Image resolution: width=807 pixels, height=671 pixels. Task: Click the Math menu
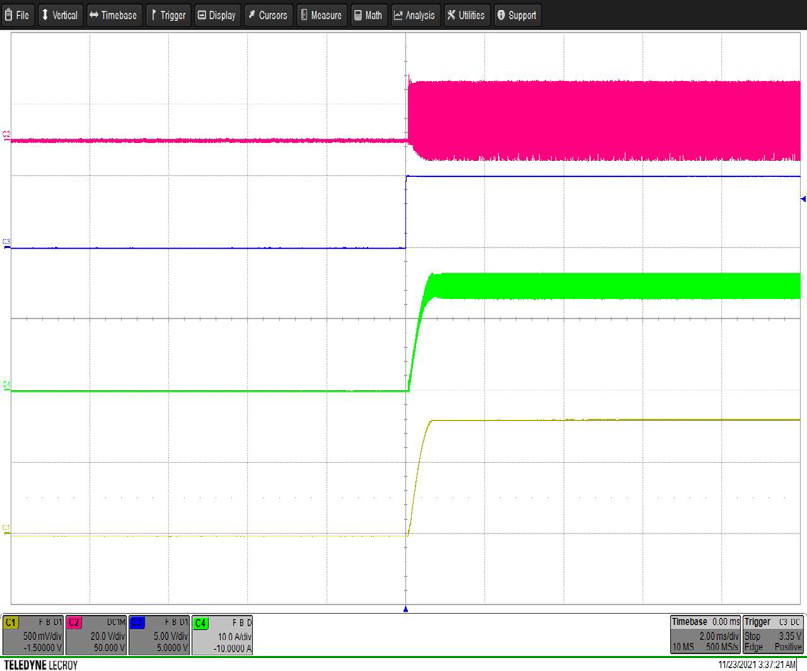coord(368,15)
